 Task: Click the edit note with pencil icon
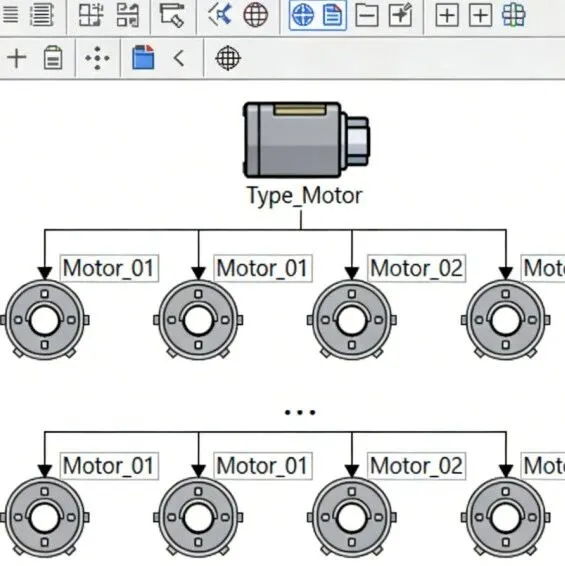coord(400,15)
